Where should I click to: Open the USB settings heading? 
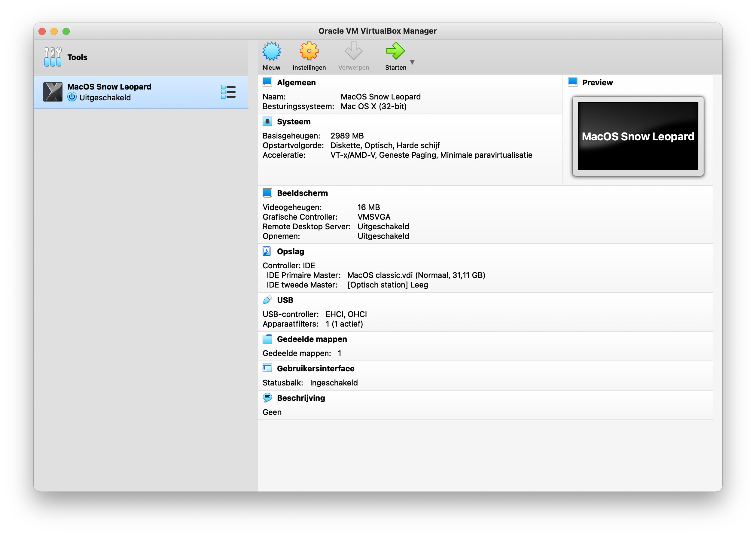(285, 300)
